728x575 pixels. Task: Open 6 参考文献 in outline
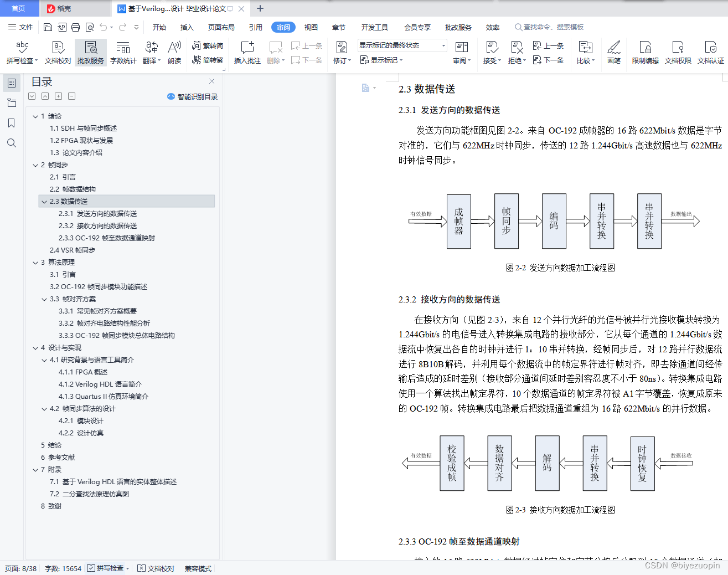[x=58, y=458]
